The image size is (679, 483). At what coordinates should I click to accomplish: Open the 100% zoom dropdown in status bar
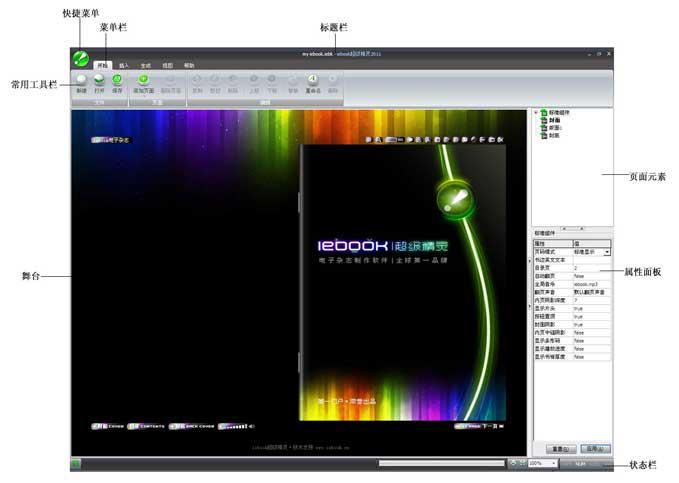554,464
